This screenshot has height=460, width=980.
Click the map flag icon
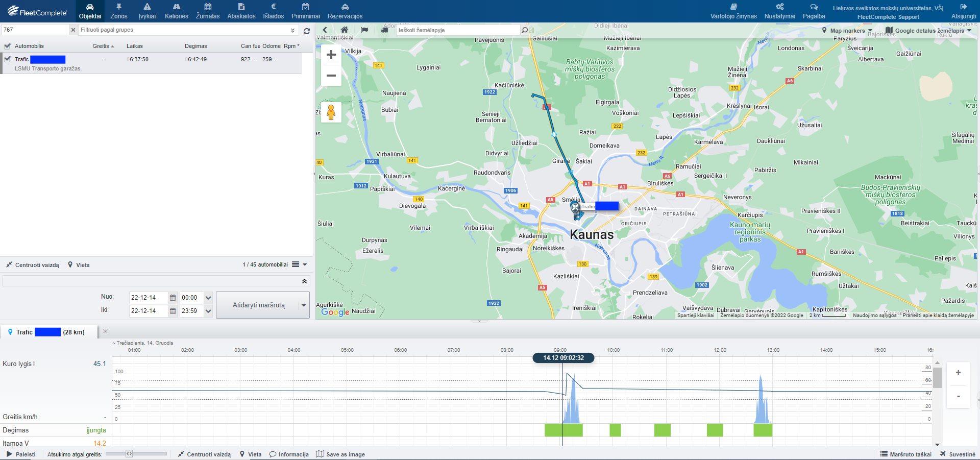364,30
